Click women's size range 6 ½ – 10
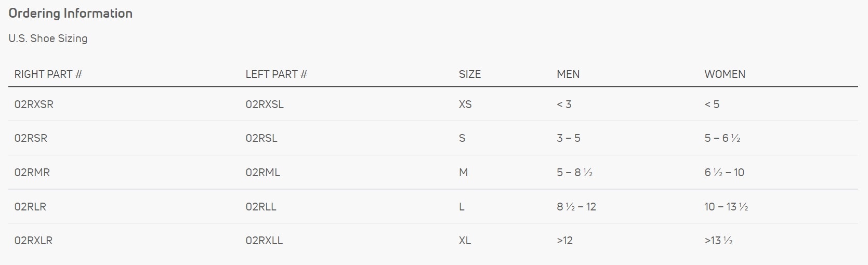 724,173
